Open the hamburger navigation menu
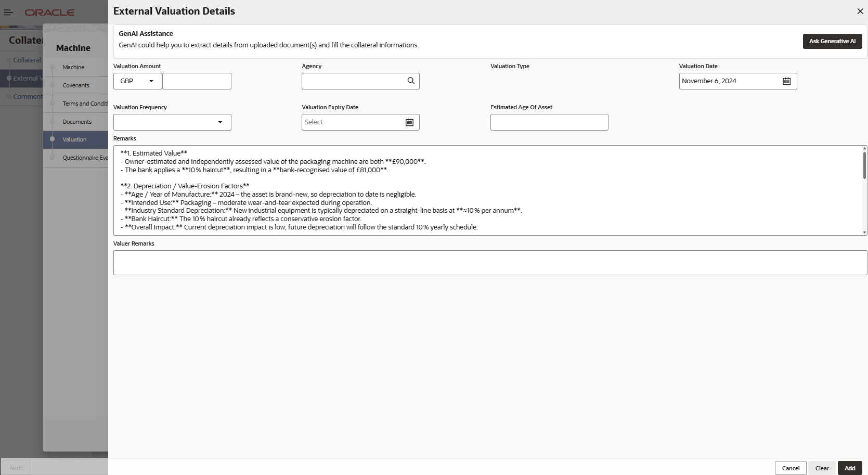The height and width of the screenshot is (475, 868). pos(8,12)
